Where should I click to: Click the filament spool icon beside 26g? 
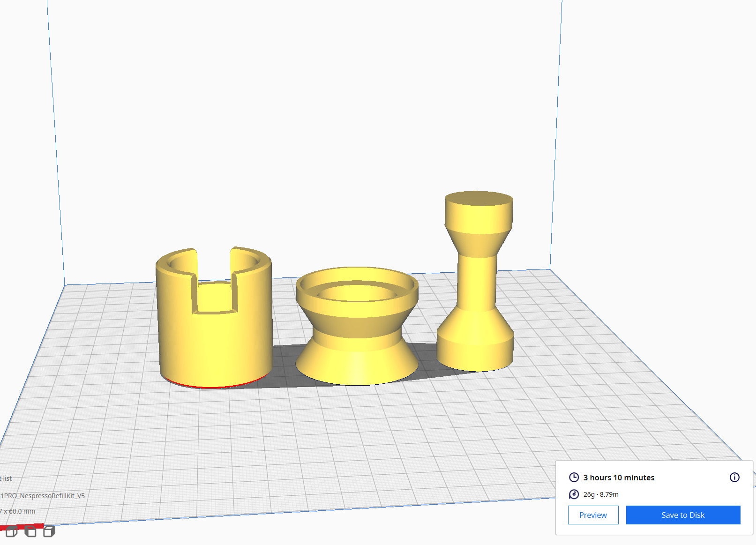[x=574, y=494]
